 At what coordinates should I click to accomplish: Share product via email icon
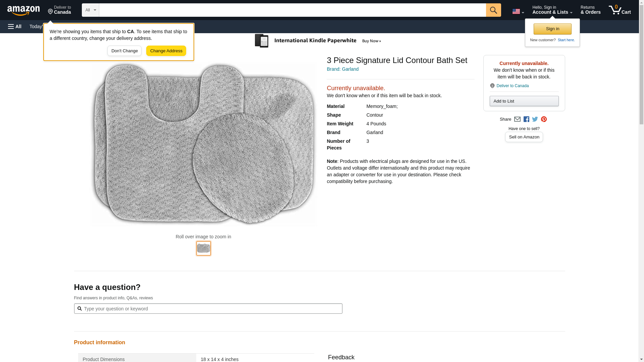click(517, 119)
